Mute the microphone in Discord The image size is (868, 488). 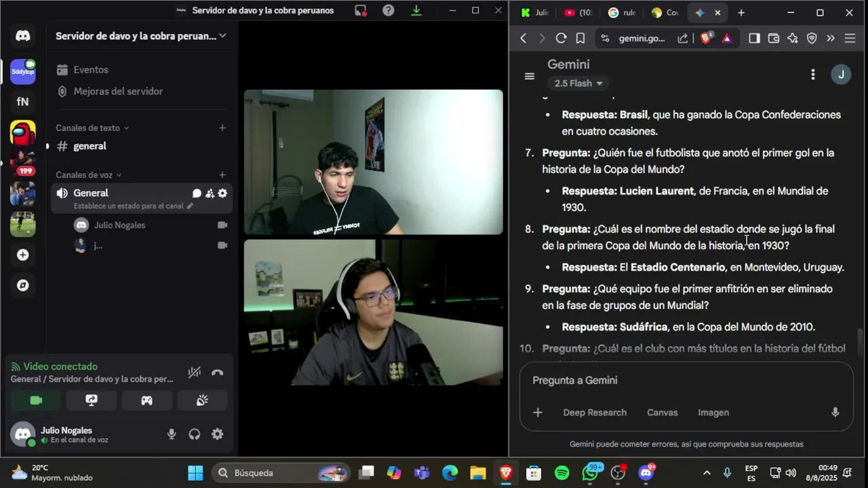pyautogui.click(x=172, y=434)
